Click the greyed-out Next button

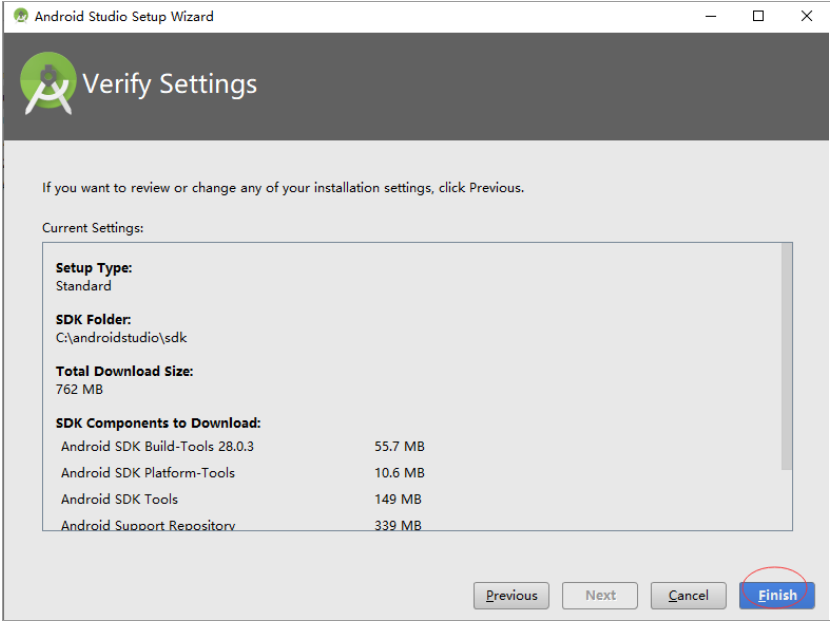[x=600, y=596]
